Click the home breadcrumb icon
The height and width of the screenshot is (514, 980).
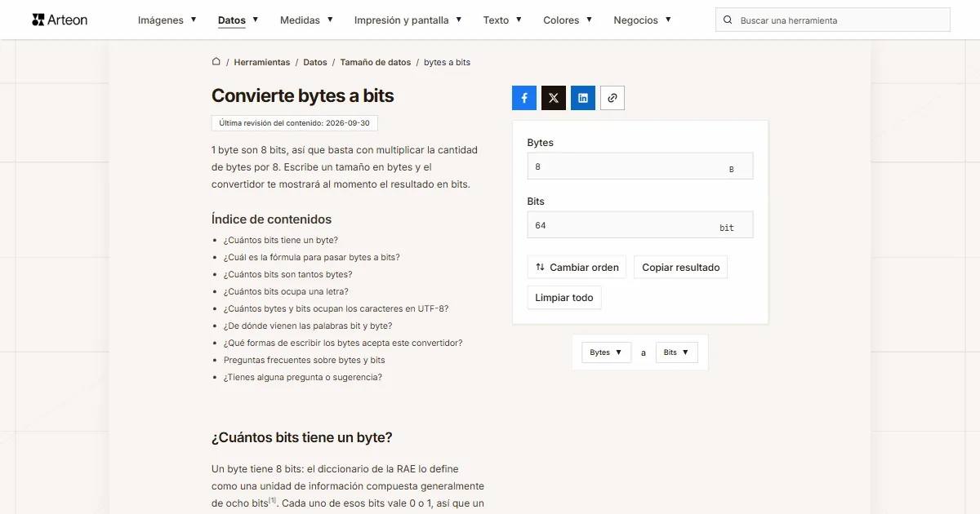216,62
